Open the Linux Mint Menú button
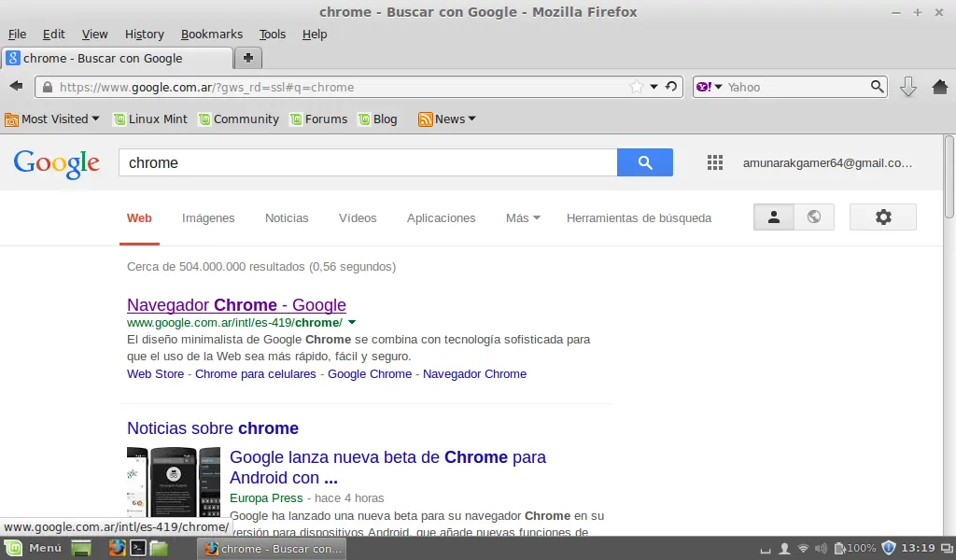Image resolution: width=956 pixels, height=560 pixels. (35, 548)
